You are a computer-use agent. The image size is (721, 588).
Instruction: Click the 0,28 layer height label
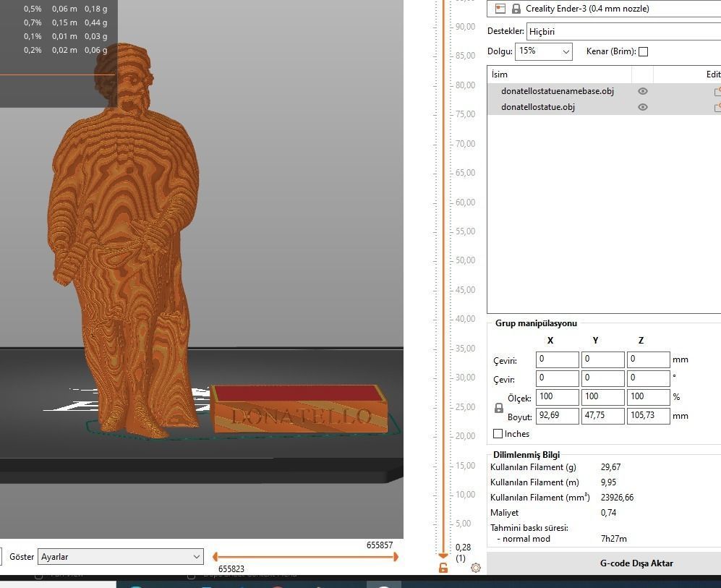(x=463, y=547)
